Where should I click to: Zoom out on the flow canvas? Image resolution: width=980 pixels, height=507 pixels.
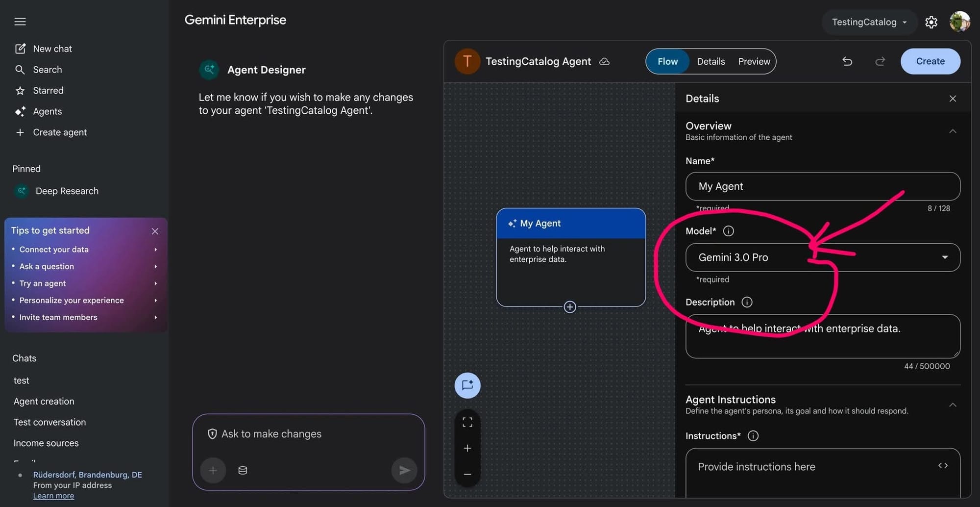(x=467, y=474)
